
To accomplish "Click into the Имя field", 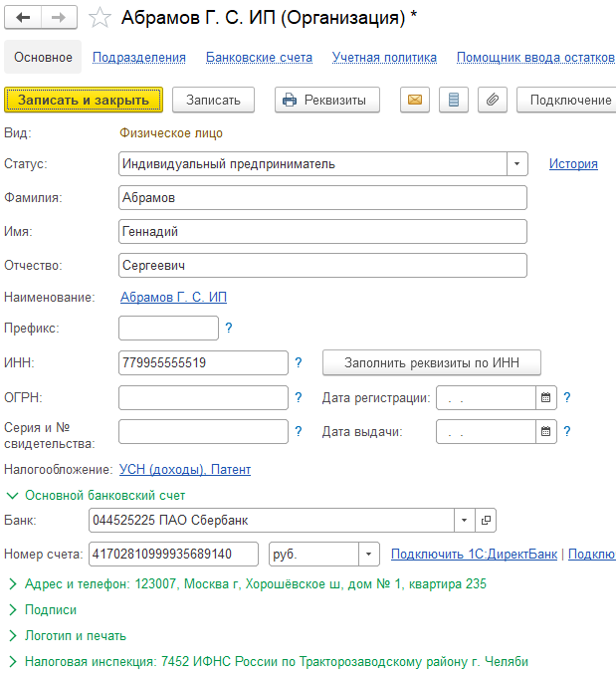I will coord(322,232).
